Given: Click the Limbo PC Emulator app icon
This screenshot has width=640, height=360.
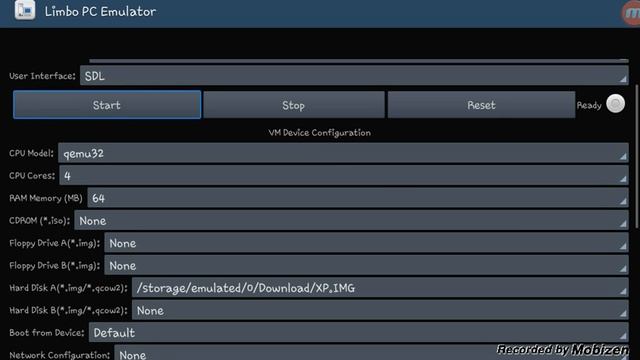Looking at the screenshot, I should pyautogui.click(x=24, y=10).
